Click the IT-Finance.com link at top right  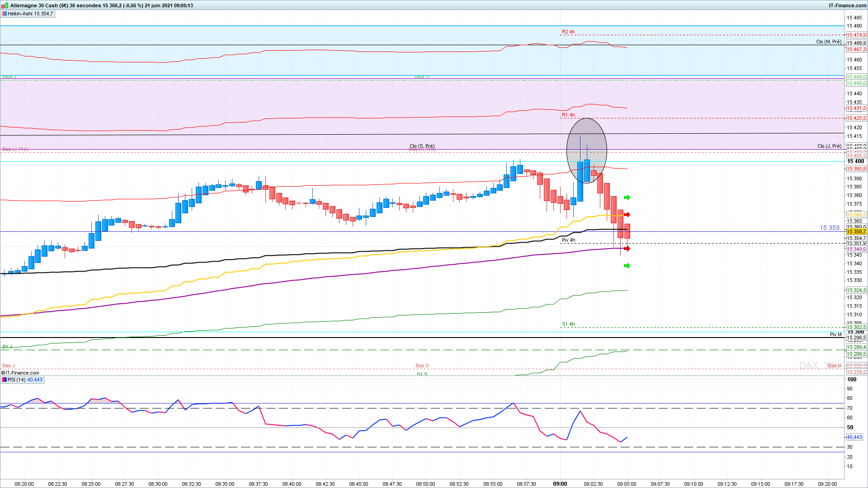(847, 5)
